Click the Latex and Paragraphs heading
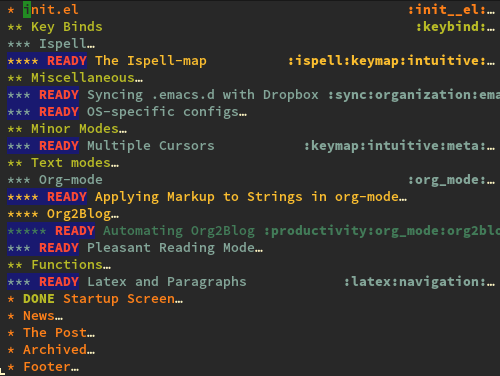This screenshot has width=500, height=376. (x=167, y=282)
